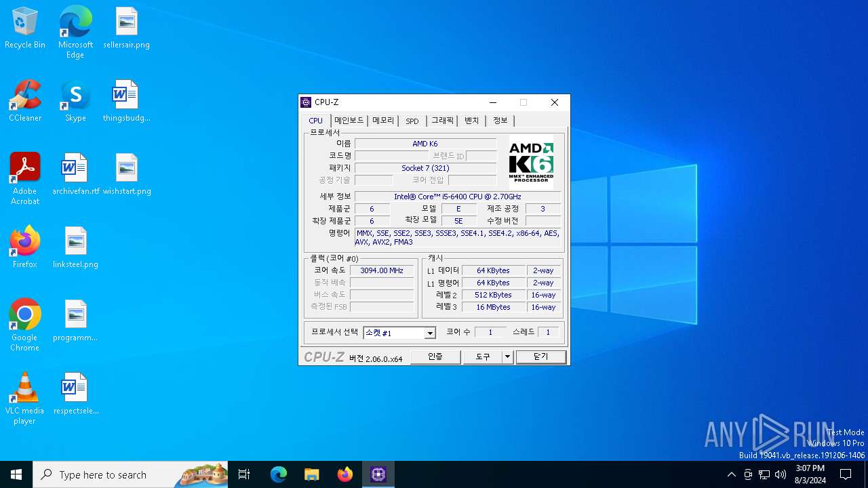Select the thingsbudg... Word document
This screenshot has height=488, width=868.
pos(126,102)
